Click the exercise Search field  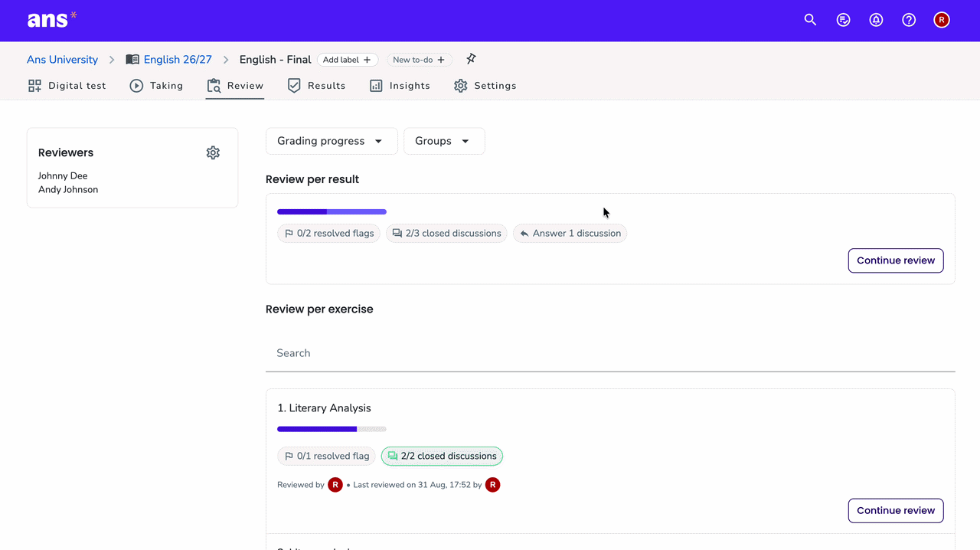coord(610,353)
